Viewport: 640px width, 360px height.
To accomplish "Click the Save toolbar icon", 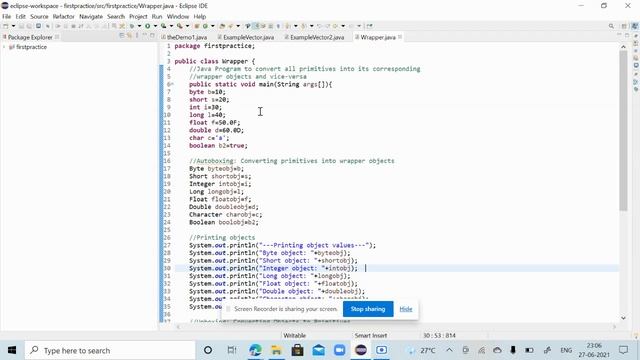I will pos(21,26).
